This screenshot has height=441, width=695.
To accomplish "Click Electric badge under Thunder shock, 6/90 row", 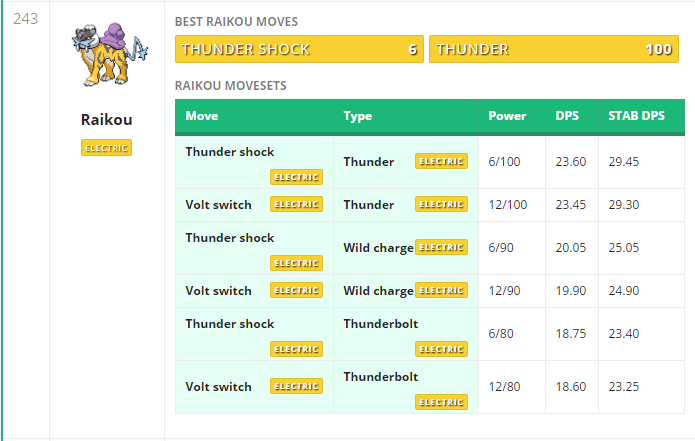I will coord(296,263).
